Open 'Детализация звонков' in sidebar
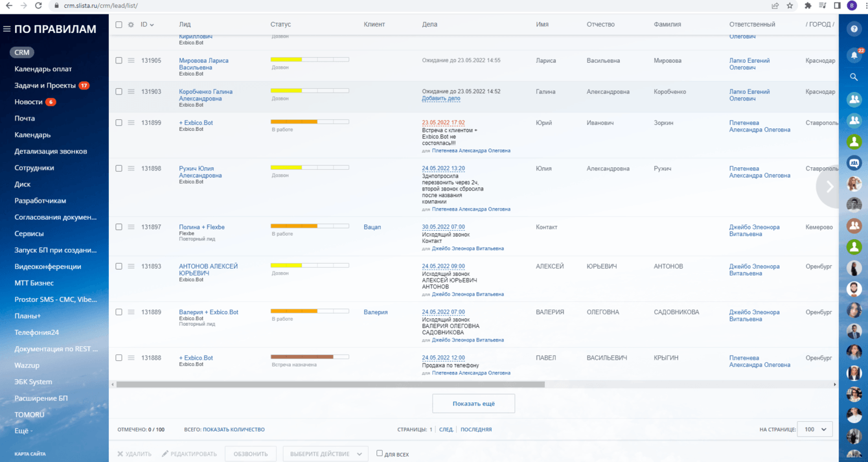Screen dimensions: 868x462 coord(51,151)
